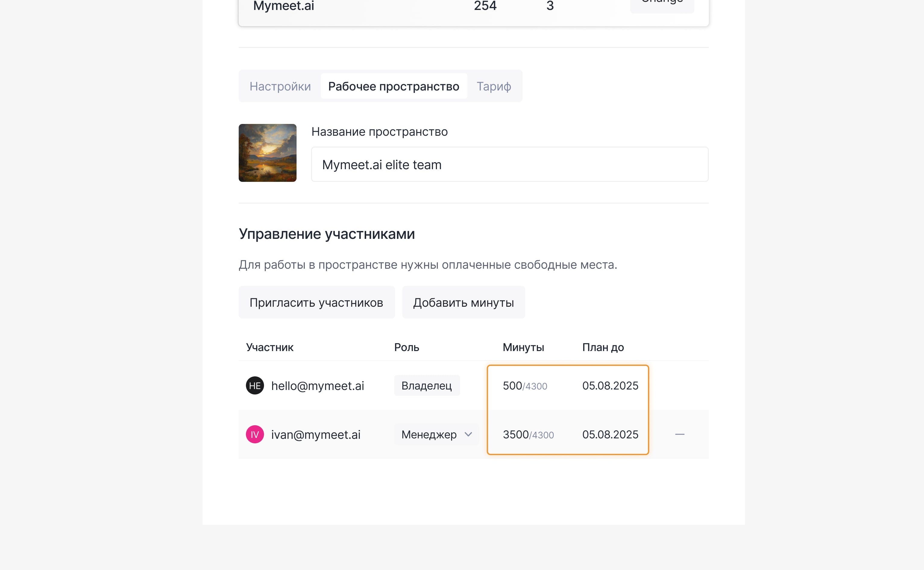Click ivan@mymeet.ai participant email
924x570 pixels.
[x=316, y=435]
